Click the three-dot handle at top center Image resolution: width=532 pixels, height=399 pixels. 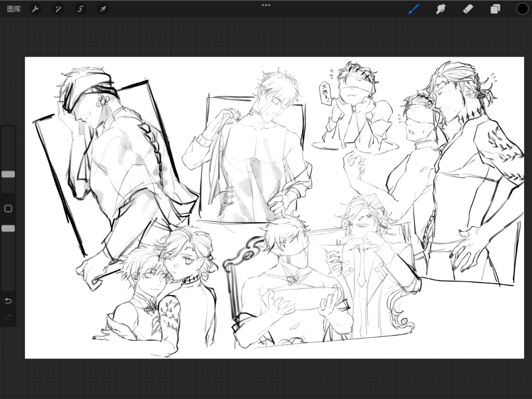click(x=266, y=5)
